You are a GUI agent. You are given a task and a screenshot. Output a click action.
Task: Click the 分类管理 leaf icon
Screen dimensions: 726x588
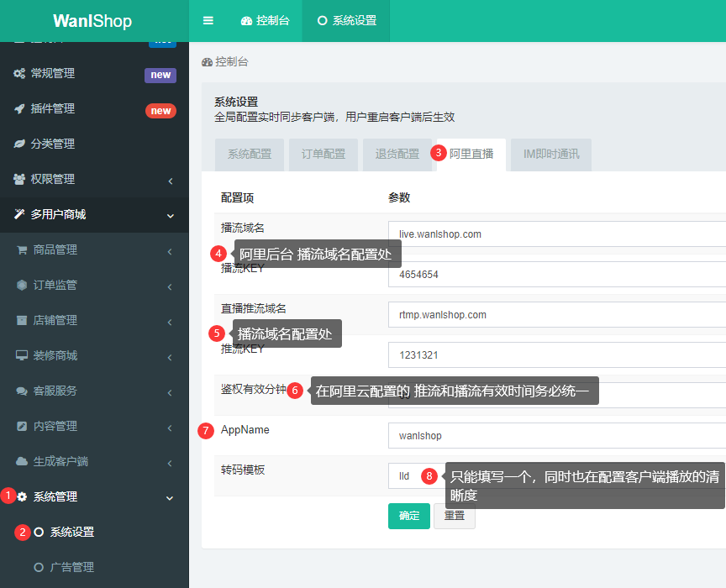click(x=19, y=144)
